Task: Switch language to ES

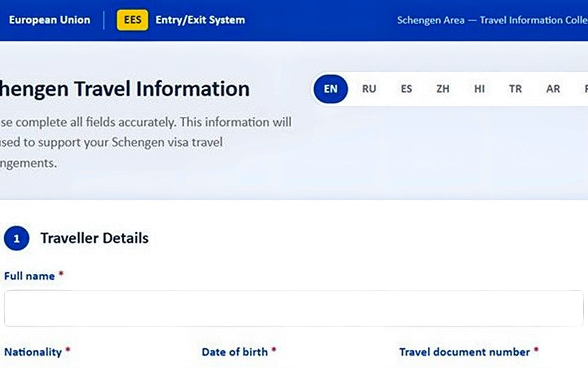Action: (406, 89)
